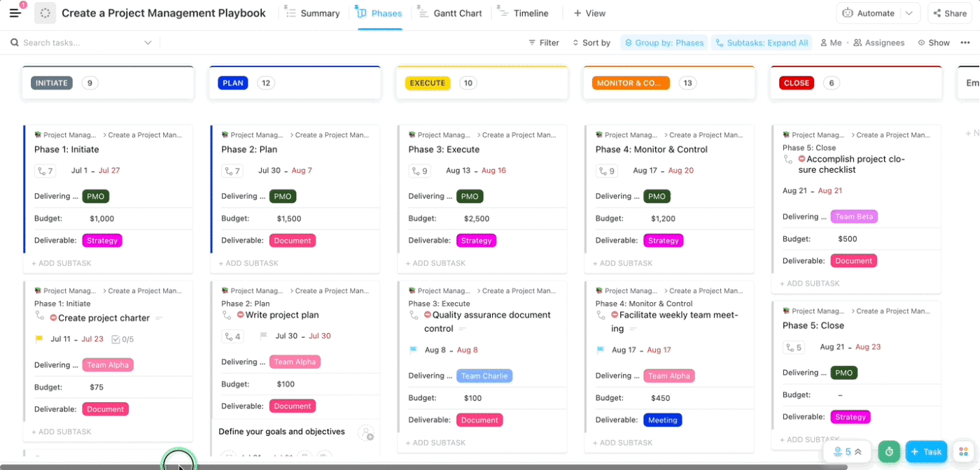Click the 0/5 checklist indicator
The width and height of the screenshot is (980, 470).
(122, 339)
